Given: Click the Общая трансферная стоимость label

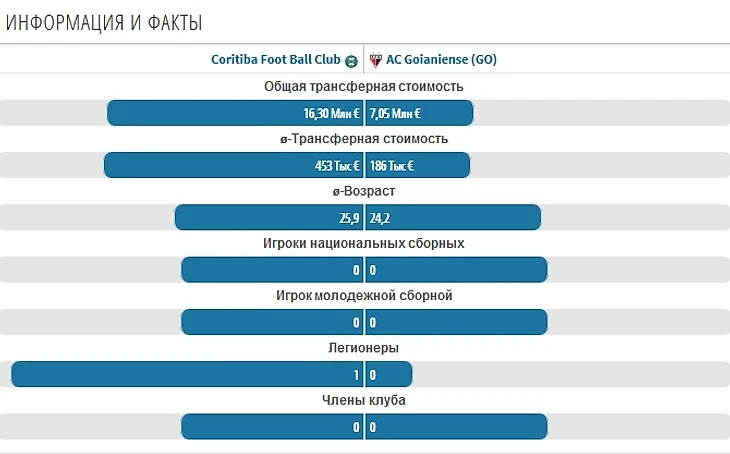Looking at the screenshot, I should [x=364, y=86].
